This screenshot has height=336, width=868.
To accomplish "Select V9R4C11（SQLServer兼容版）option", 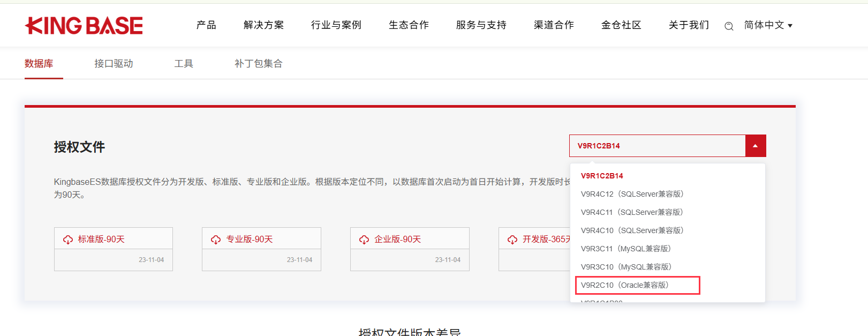I will click(632, 212).
